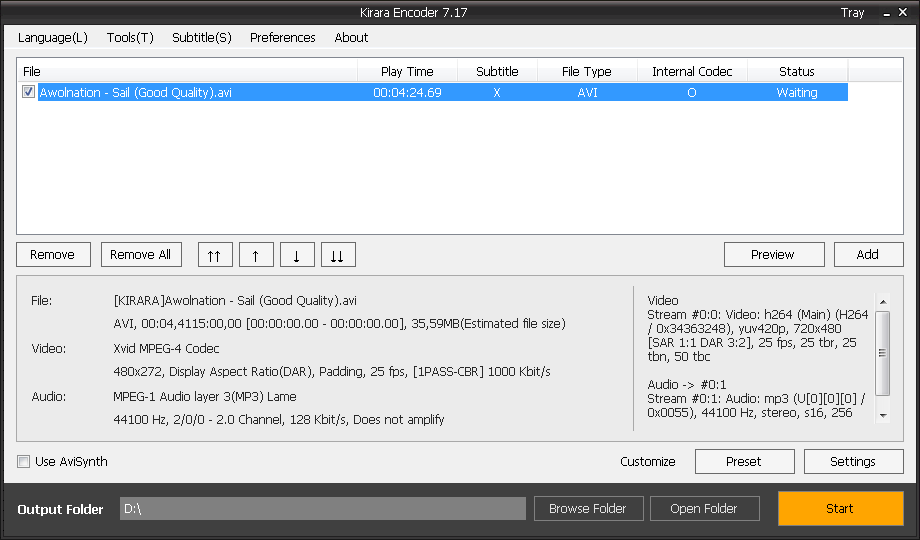This screenshot has height=540, width=920.
Task: Move selected file to bottom of list
Action: click(x=339, y=255)
